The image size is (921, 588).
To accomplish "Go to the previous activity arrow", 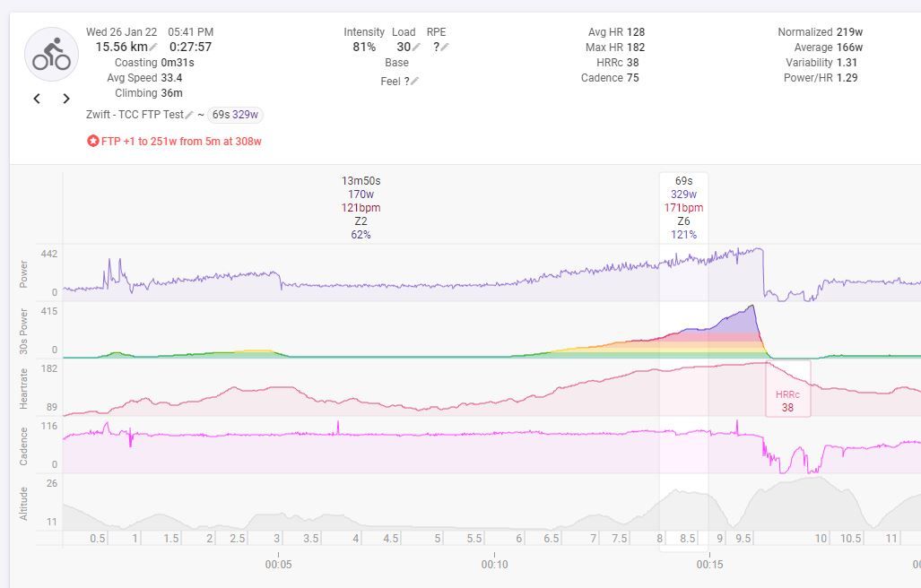I will 37,99.
